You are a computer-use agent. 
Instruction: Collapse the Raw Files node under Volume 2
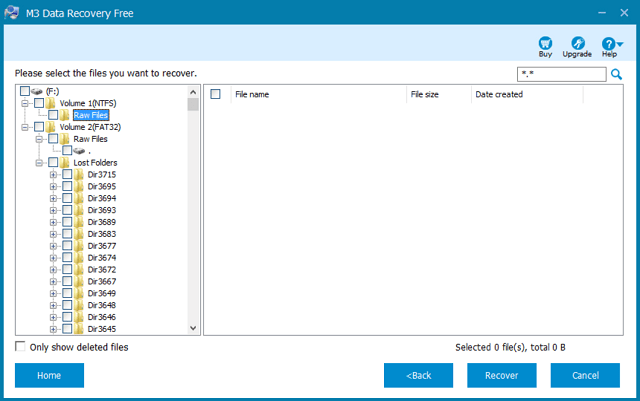pos(39,139)
